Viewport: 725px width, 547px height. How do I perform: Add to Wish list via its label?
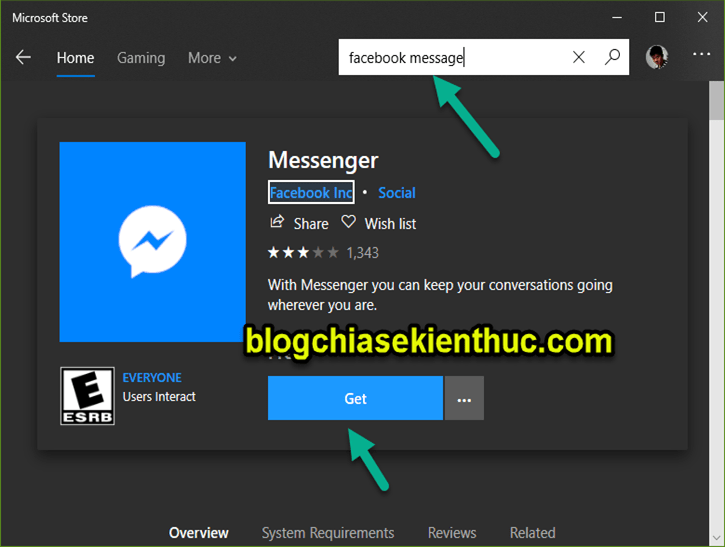coord(390,224)
